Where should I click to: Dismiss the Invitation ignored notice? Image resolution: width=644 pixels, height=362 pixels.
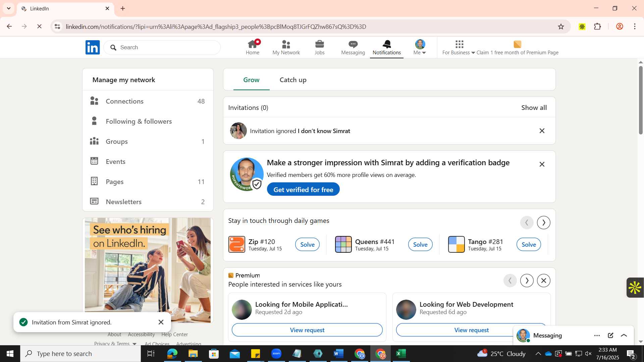click(x=542, y=131)
